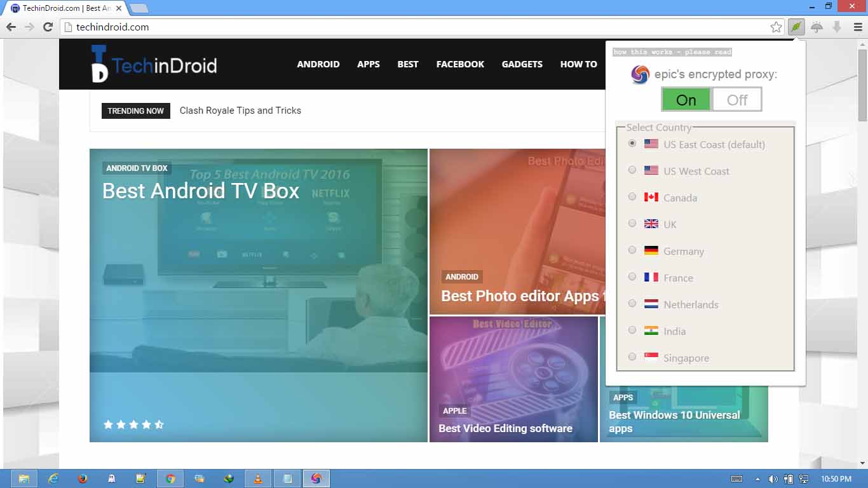Click the German flag icon

(651, 251)
